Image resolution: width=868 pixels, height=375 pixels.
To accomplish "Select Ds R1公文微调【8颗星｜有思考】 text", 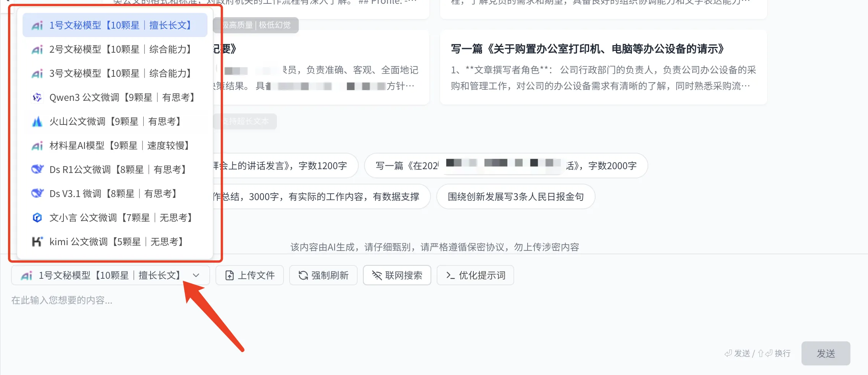I will point(118,170).
